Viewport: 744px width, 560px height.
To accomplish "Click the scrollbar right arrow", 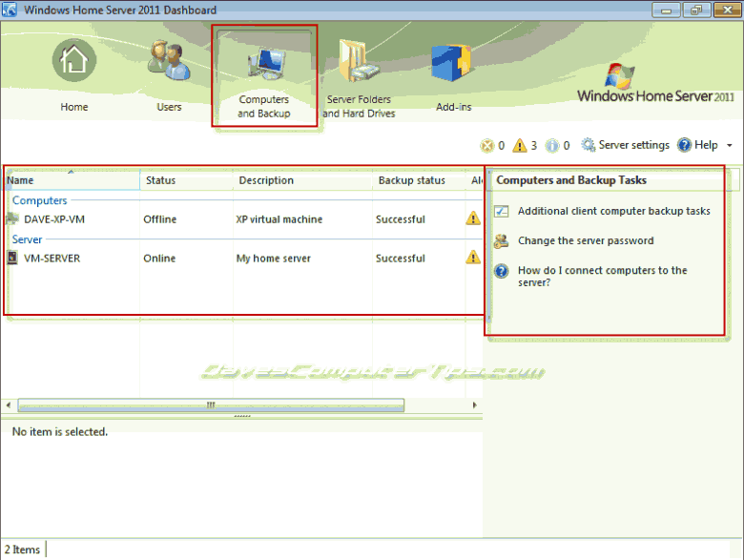I will 475,404.
